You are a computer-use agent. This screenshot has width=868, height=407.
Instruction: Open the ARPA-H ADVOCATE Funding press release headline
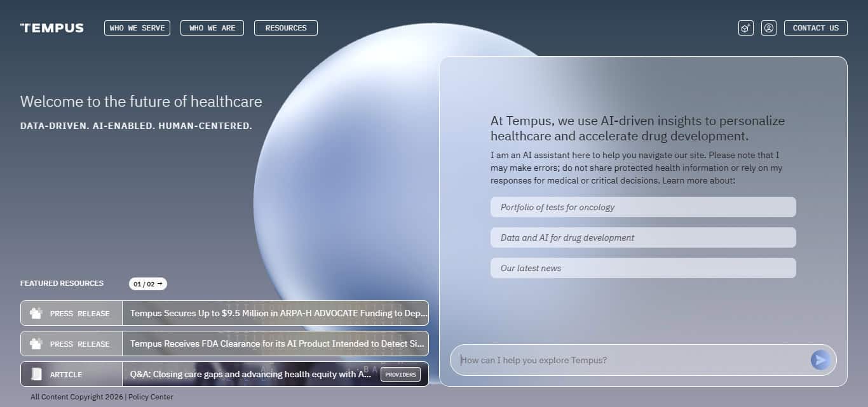279,313
